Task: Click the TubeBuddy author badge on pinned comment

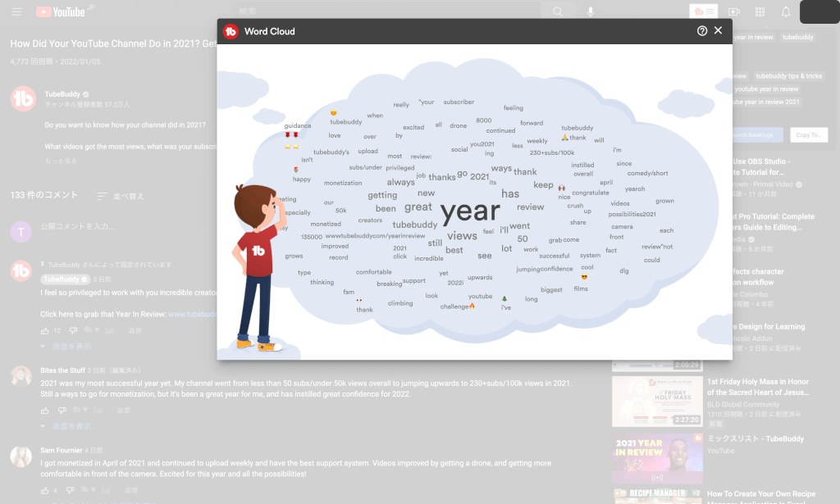Action: click(x=65, y=279)
